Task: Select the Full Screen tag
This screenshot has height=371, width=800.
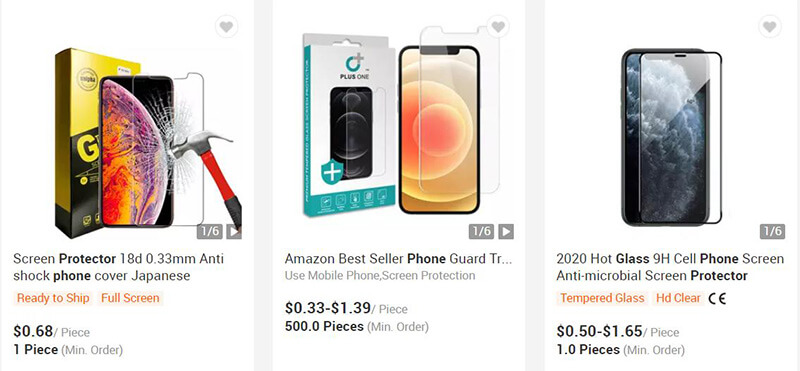Action: coord(130,298)
